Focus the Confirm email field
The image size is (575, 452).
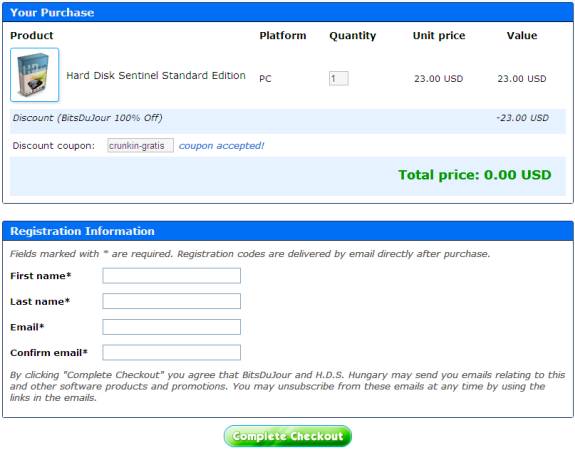click(x=172, y=352)
